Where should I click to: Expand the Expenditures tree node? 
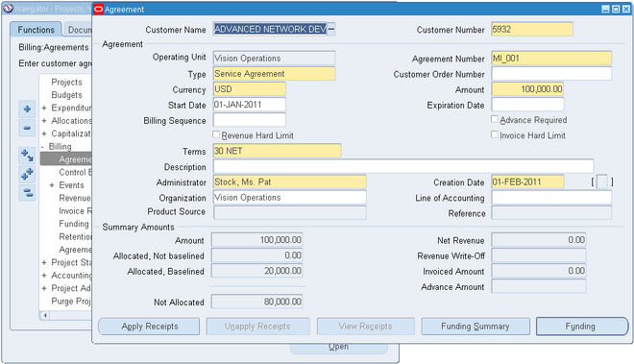pyautogui.click(x=44, y=108)
